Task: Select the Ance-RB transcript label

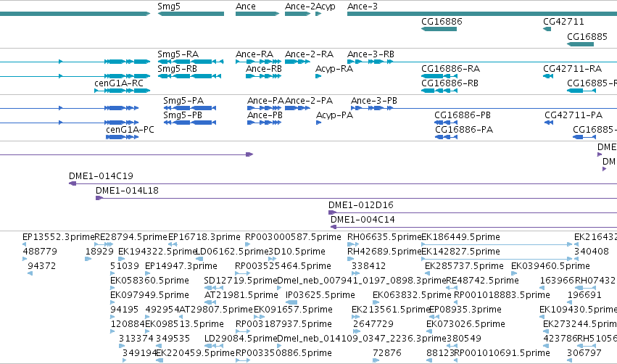Action: click(x=264, y=69)
